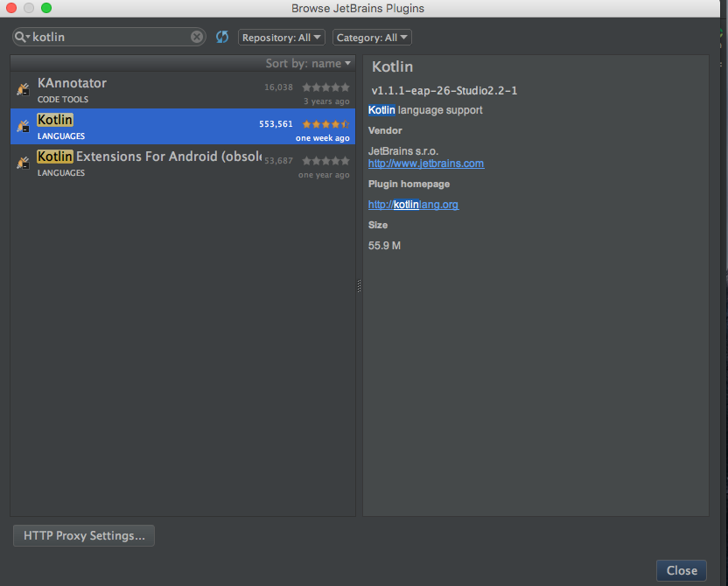Reload the plugin list with refresh icon
Viewport: 728px width, 586px height.
[222, 37]
